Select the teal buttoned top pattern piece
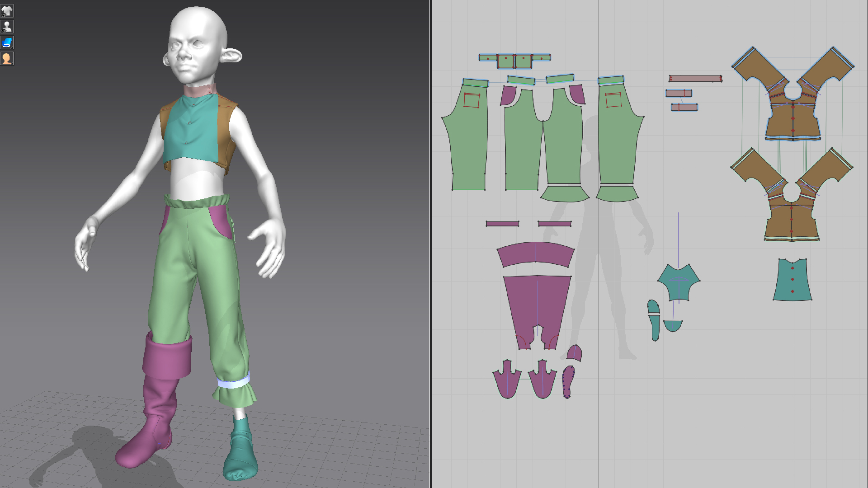 click(x=793, y=280)
